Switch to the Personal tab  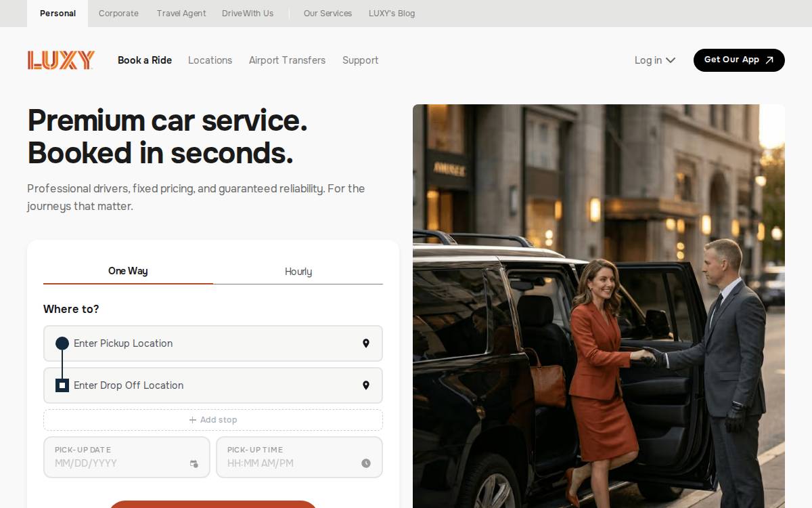[x=58, y=14]
